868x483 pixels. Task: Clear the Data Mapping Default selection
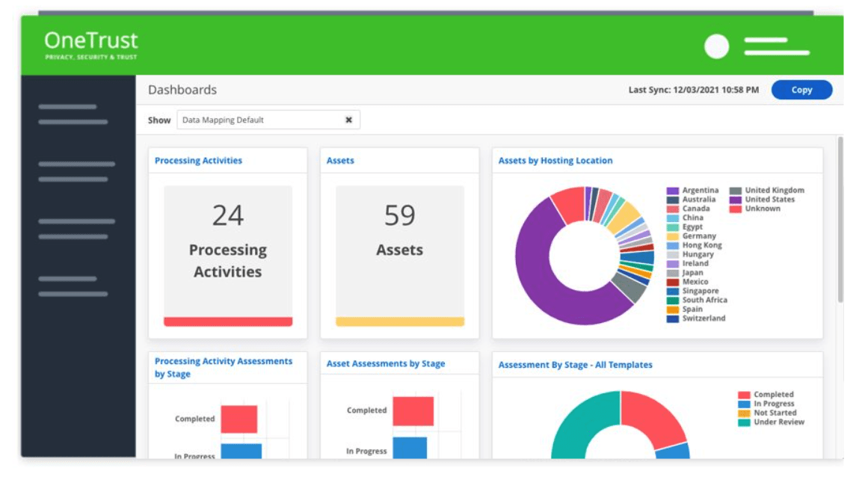348,120
